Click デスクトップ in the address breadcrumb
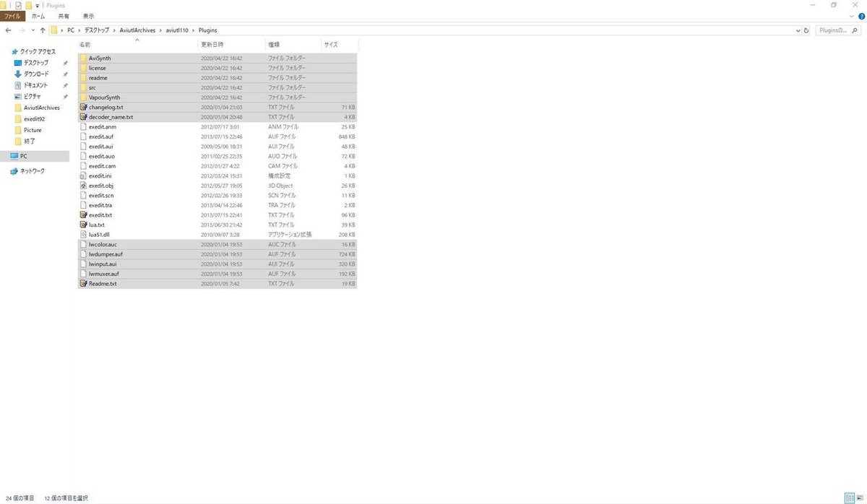Viewport: 867px width, 504px height. click(97, 30)
